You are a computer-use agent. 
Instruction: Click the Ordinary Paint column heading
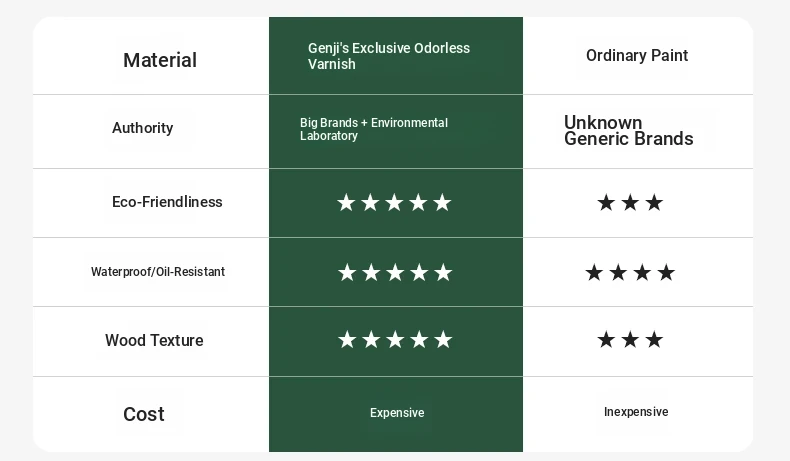click(x=637, y=55)
